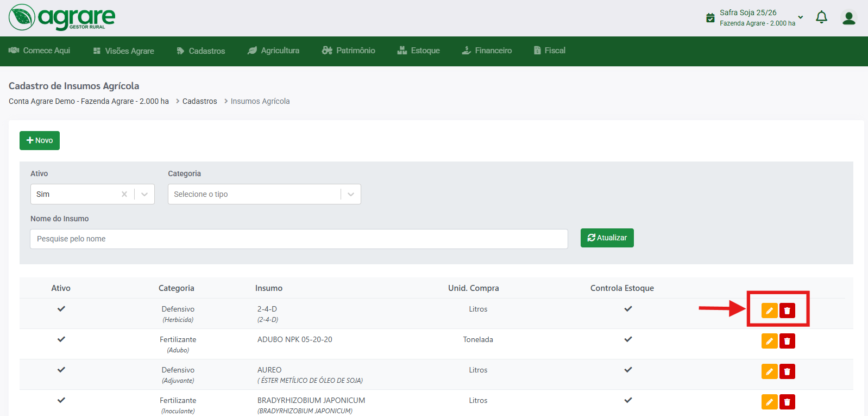Click the 'Fertilizante (Adubo)' category cell
Screen dimensions: 868x416
(x=178, y=344)
